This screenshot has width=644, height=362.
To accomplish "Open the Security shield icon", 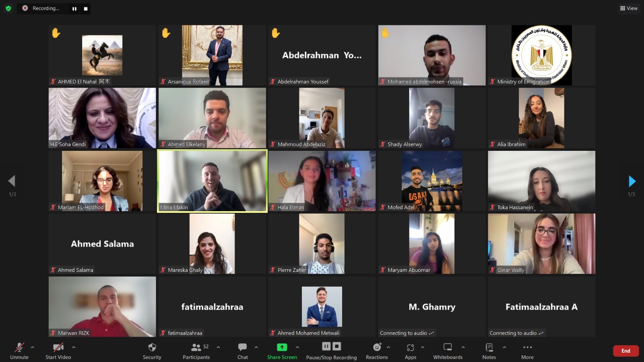I will (x=152, y=347).
